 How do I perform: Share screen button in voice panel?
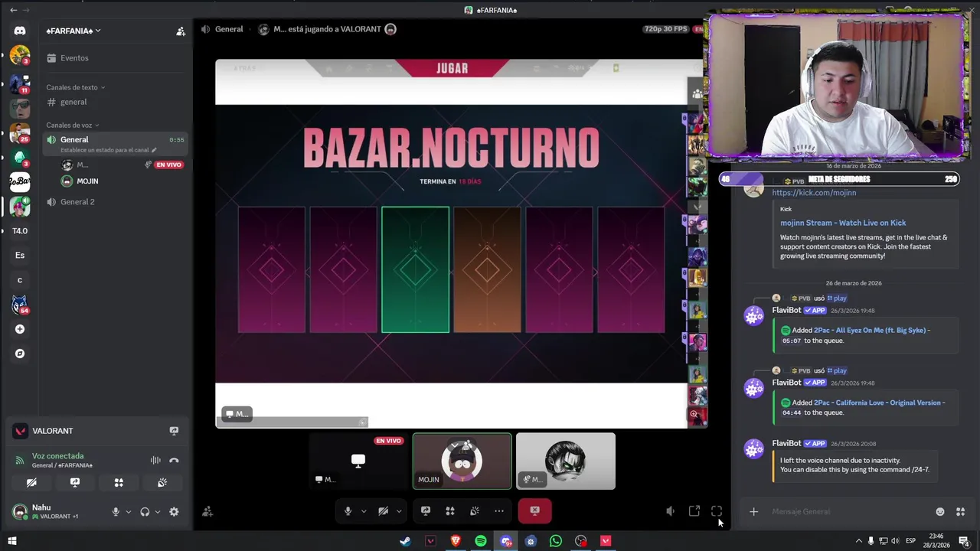75,483
